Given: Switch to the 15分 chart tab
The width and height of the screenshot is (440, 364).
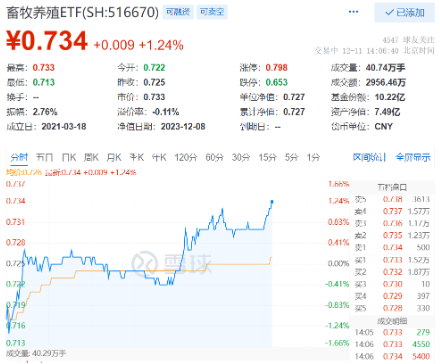Looking at the screenshot, I should pyautogui.click(x=267, y=157).
